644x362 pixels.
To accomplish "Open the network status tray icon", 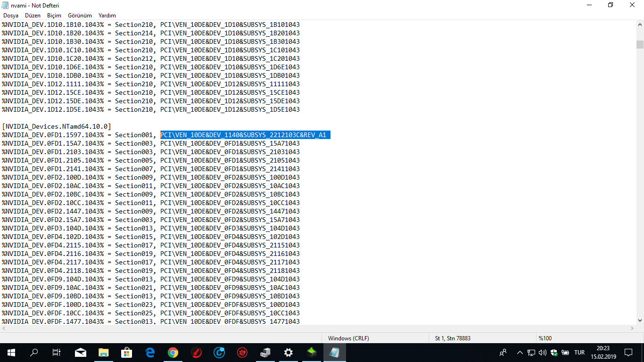I will tap(531, 352).
